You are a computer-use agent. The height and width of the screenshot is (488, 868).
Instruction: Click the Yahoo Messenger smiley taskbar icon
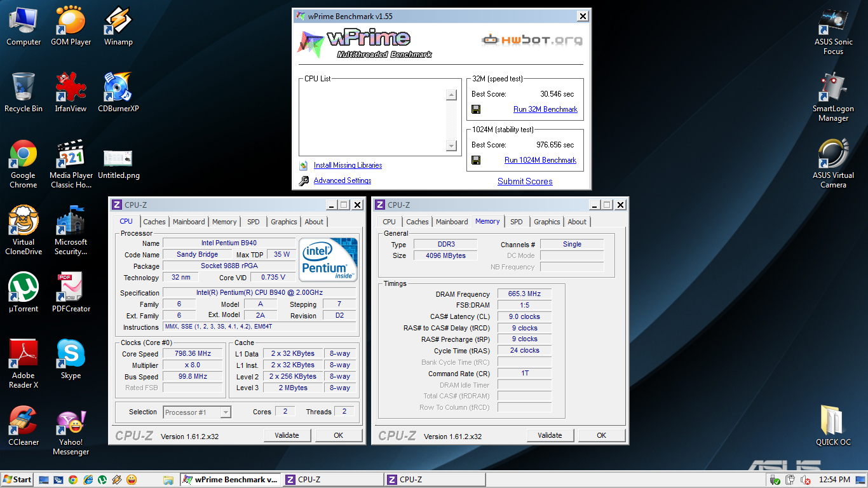[x=132, y=480]
